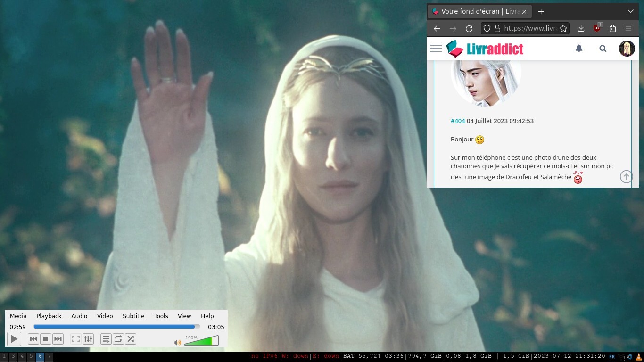Switch to workspace 5 in the status bar
Image resolution: width=644 pixels, height=362 pixels.
tap(31, 357)
